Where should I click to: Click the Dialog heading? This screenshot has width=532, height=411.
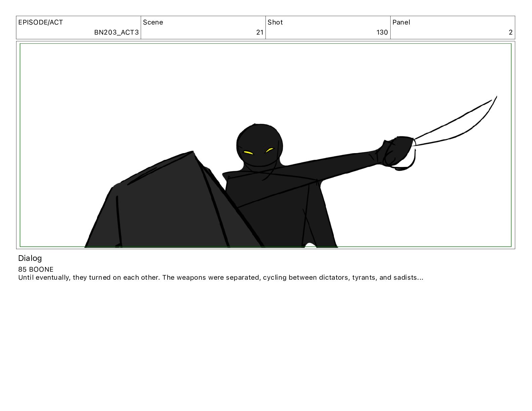30,258
